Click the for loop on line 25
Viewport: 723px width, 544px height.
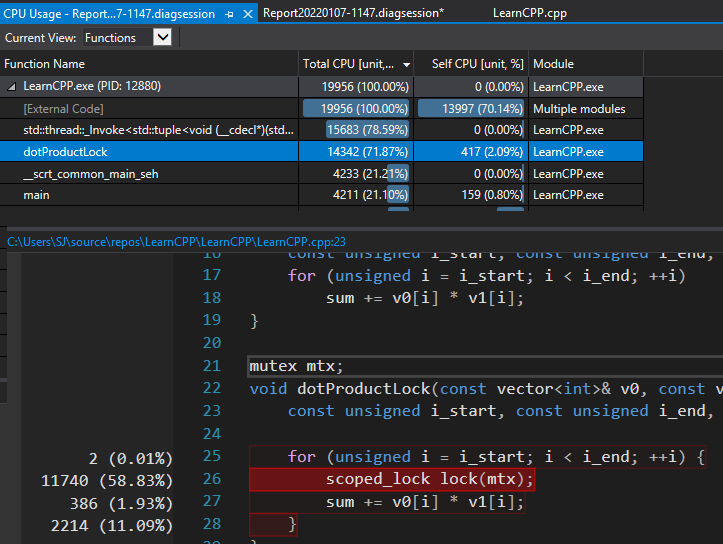pos(496,456)
